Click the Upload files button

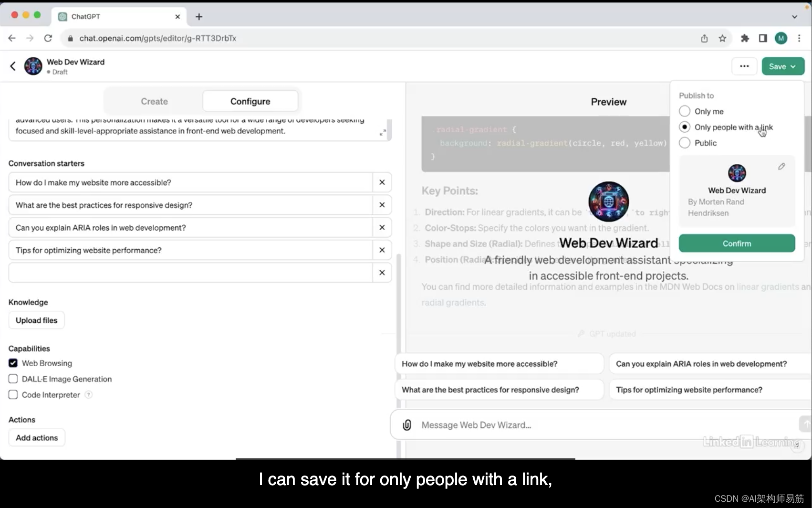(36, 320)
